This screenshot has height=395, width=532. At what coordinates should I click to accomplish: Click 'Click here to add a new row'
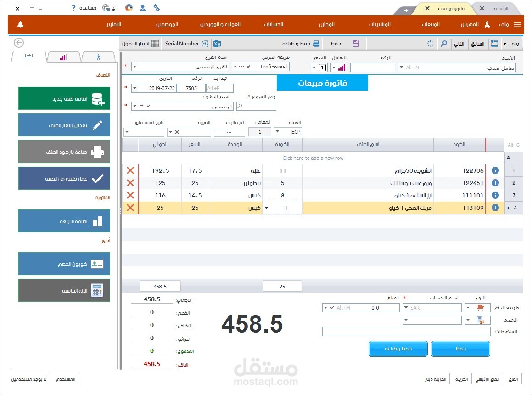[x=313, y=158]
